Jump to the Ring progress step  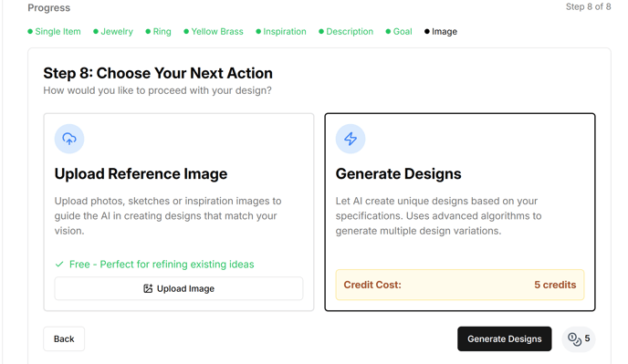point(158,32)
